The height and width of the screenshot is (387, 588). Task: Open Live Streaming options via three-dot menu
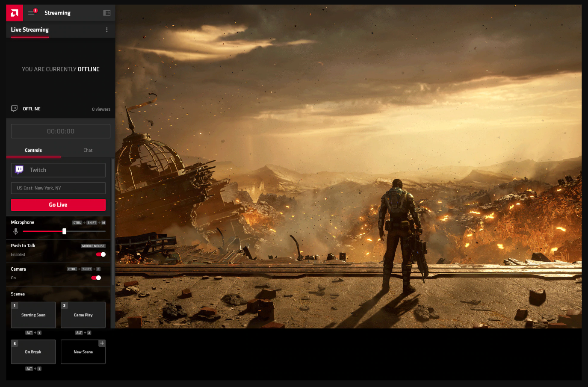106,30
